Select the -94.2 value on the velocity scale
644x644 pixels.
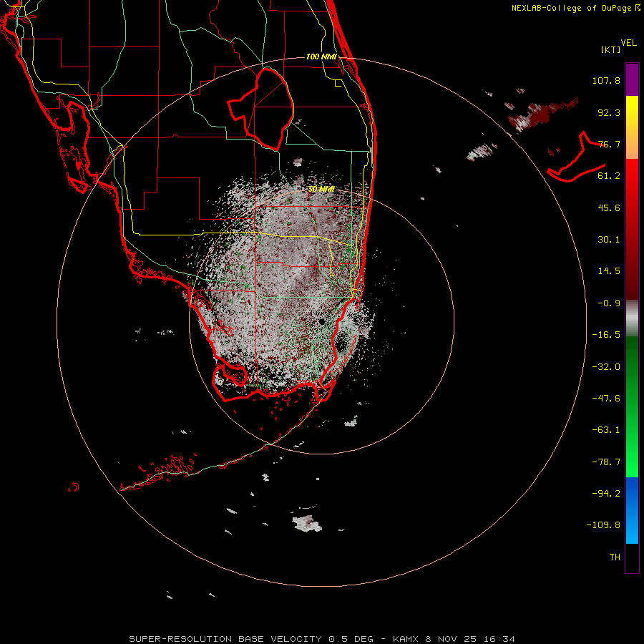click(606, 494)
